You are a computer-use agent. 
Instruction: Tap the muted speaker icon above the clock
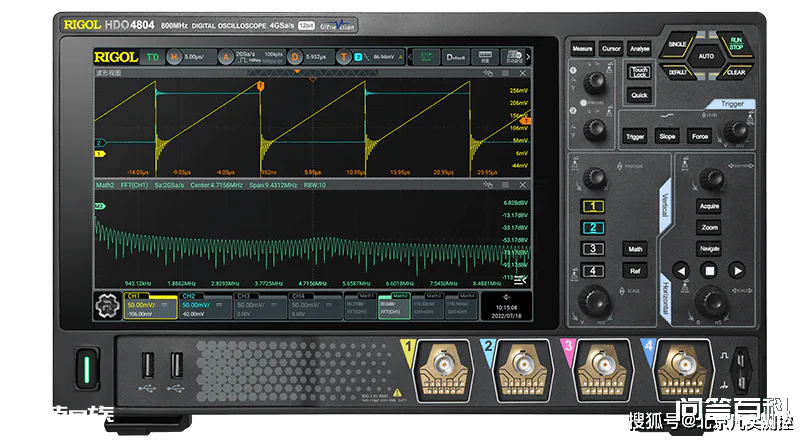click(x=507, y=297)
